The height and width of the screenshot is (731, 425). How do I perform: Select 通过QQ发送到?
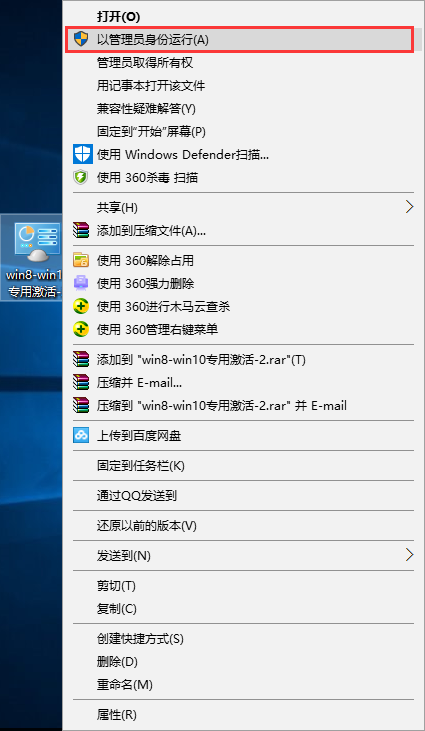[x=137, y=496]
